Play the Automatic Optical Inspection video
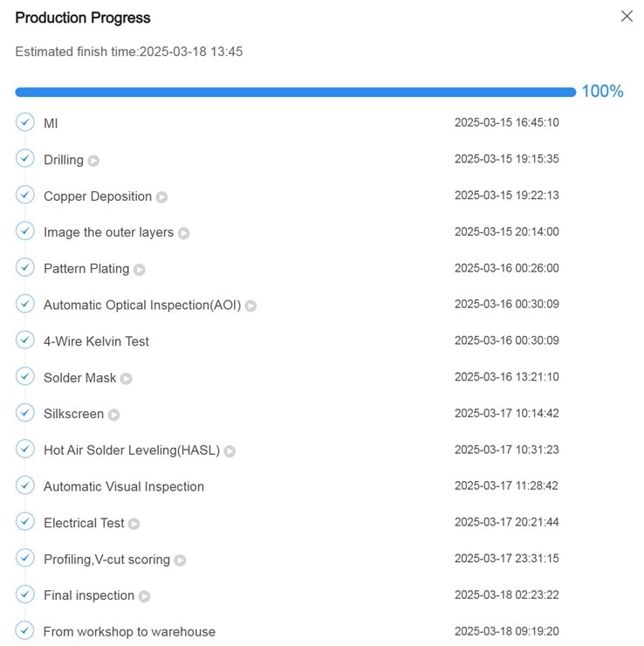The image size is (644, 646). point(250,306)
